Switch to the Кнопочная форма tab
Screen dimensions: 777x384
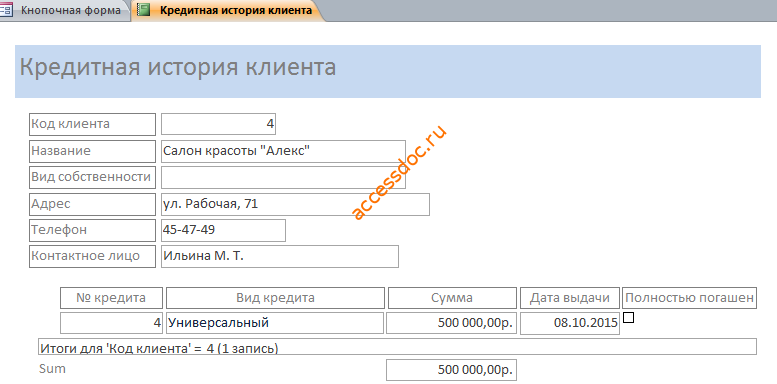click(x=64, y=10)
